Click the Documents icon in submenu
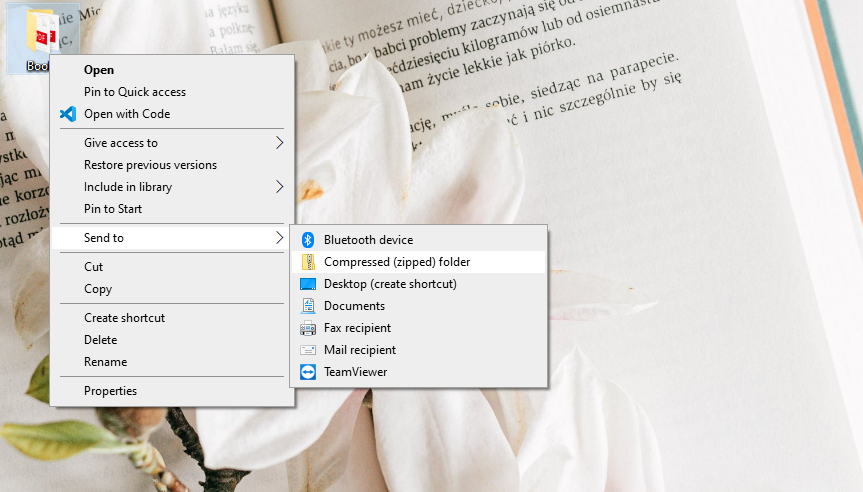Image resolution: width=863 pixels, height=492 pixels. pyautogui.click(x=308, y=306)
